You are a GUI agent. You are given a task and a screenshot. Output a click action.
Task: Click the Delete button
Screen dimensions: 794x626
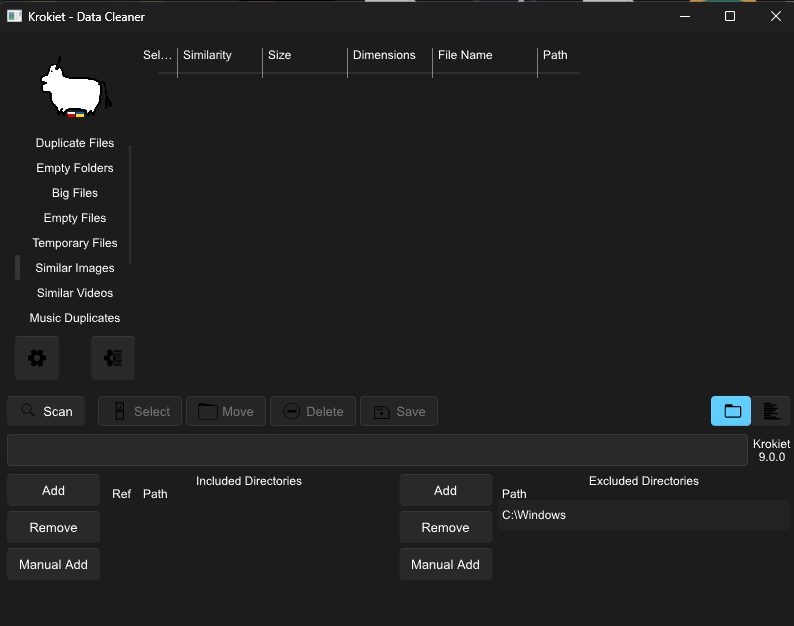[x=312, y=411]
